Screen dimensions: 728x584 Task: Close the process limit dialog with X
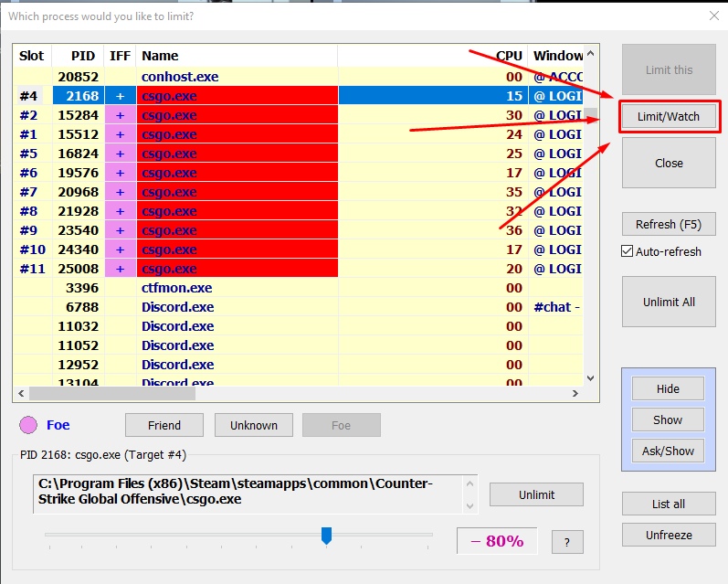pos(714,16)
